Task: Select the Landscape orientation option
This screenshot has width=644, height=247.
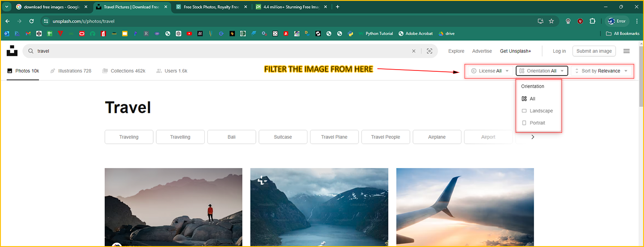Action: (541, 111)
